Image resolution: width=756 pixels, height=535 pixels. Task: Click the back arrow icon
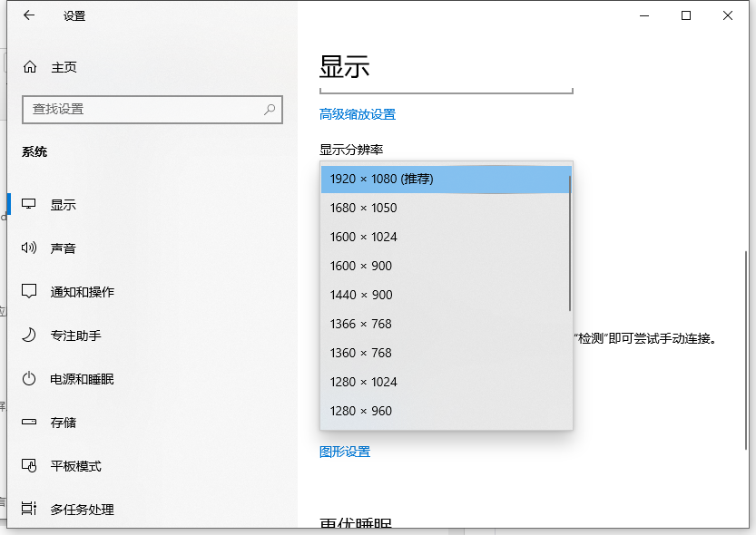tap(29, 15)
